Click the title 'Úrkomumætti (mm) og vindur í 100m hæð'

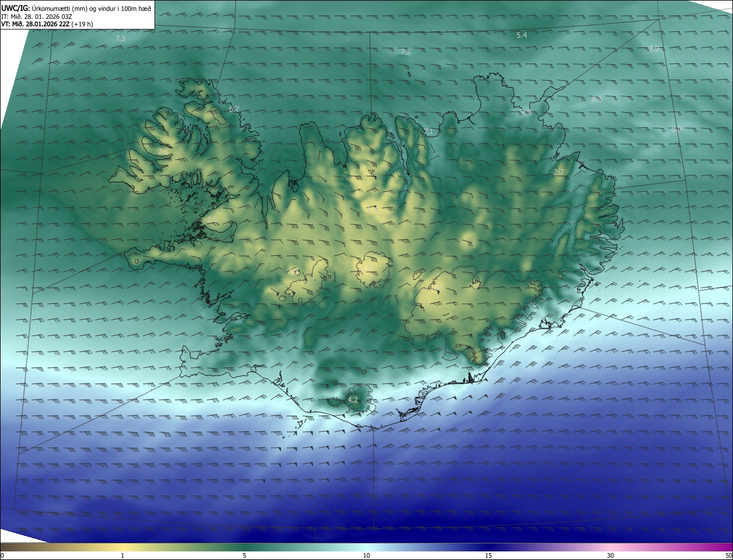click(x=91, y=8)
